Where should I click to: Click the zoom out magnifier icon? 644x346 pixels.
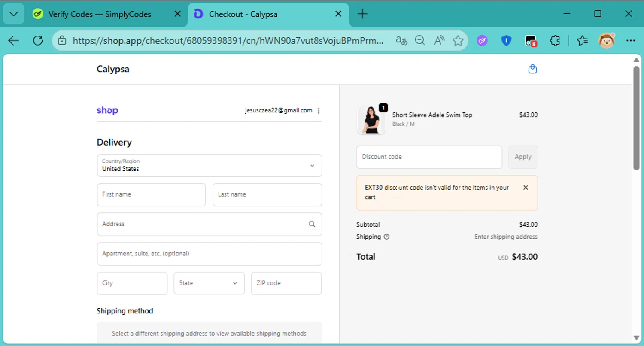pos(420,41)
